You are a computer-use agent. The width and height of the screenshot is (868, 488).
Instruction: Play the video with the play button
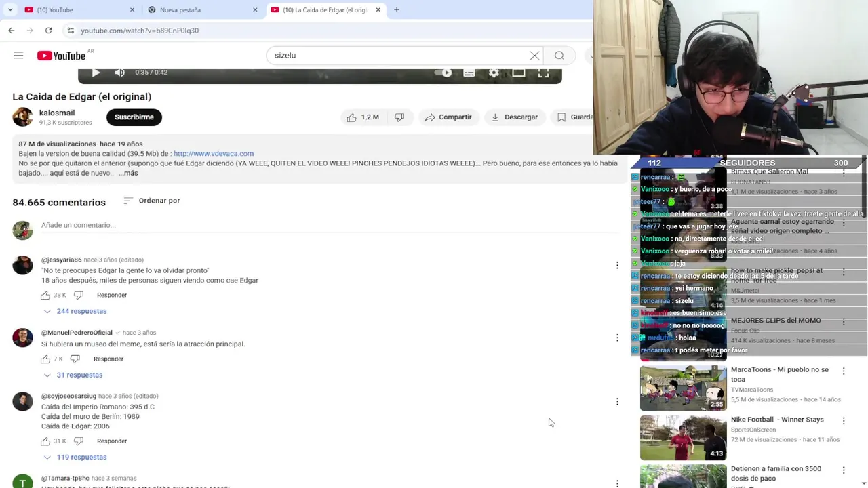[x=96, y=73]
